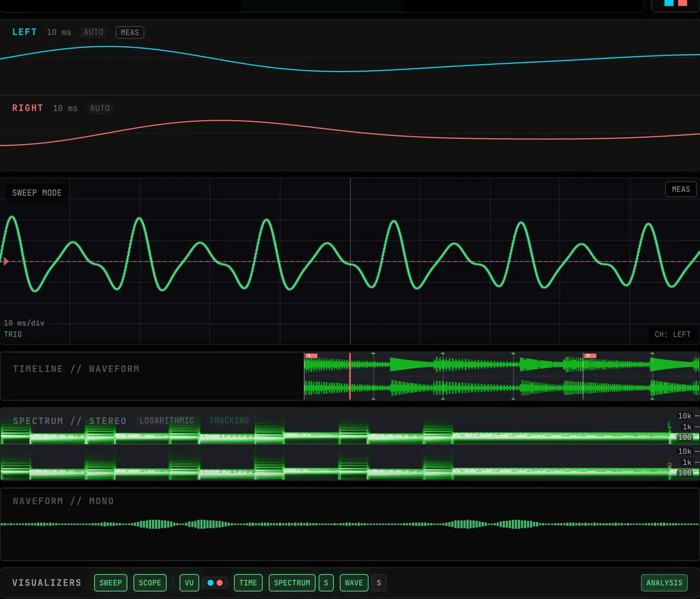Click the VISUALIZERS label
The width and height of the screenshot is (700, 599).
tap(47, 583)
